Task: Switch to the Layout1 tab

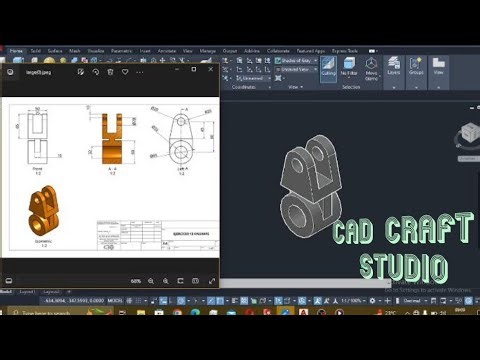Action: pyautogui.click(x=27, y=292)
